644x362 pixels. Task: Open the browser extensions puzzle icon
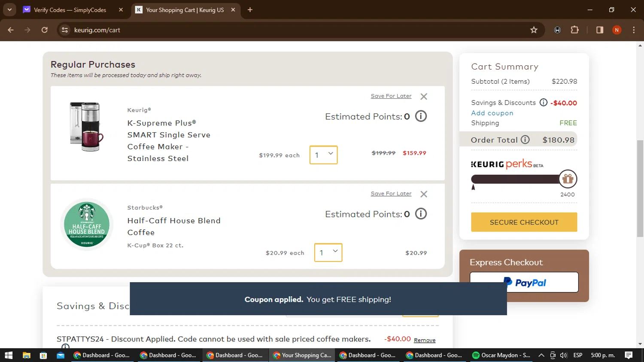click(574, 30)
